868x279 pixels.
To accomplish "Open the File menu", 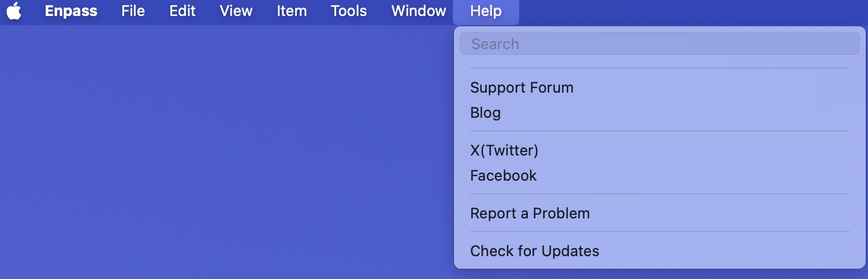I will (133, 11).
